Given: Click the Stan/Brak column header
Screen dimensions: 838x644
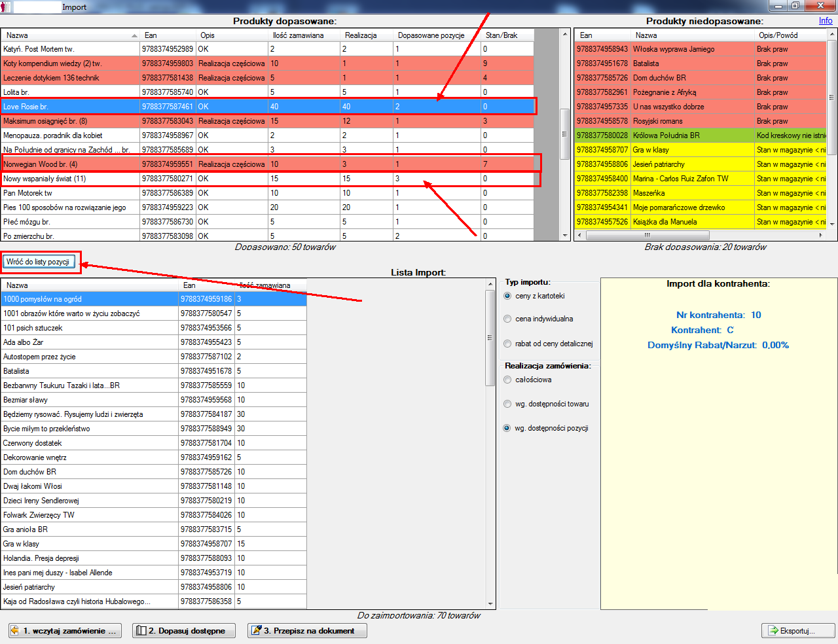Looking at the screenshot, I should pyautogui.click(x=507, y=35).
